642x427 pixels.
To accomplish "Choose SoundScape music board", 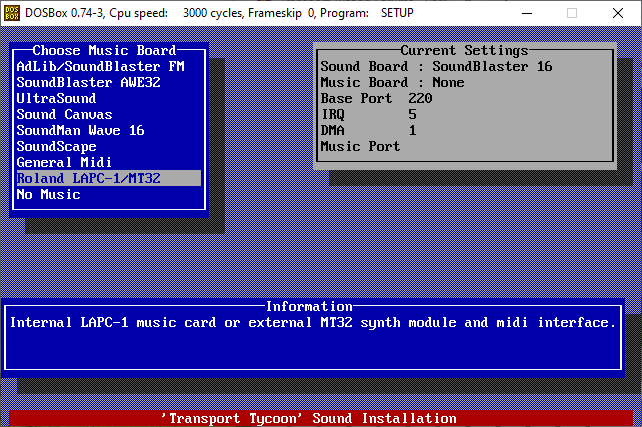I will tap(57, 146).
